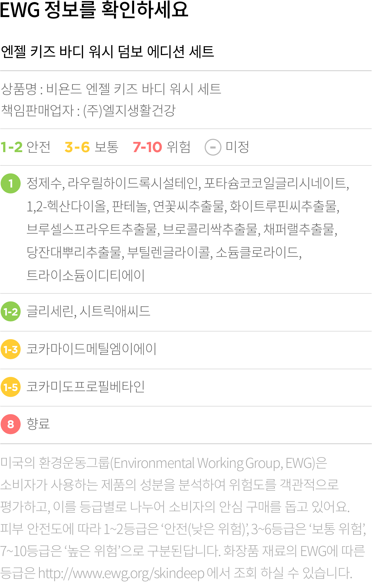Click ingredient 코카미도프로필베타인
The height and width of the screenshot is (588, 372).
pos(86,387)
